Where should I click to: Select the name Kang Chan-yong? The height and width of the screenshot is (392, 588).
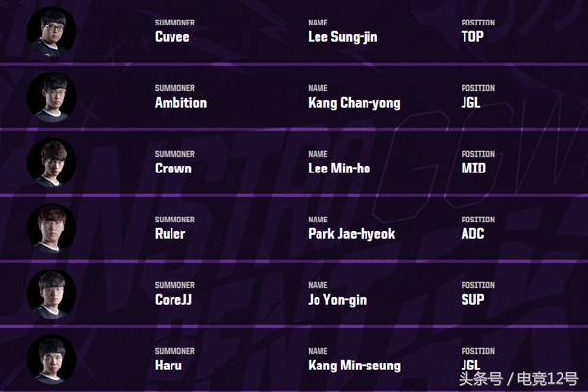pos(354,103)
